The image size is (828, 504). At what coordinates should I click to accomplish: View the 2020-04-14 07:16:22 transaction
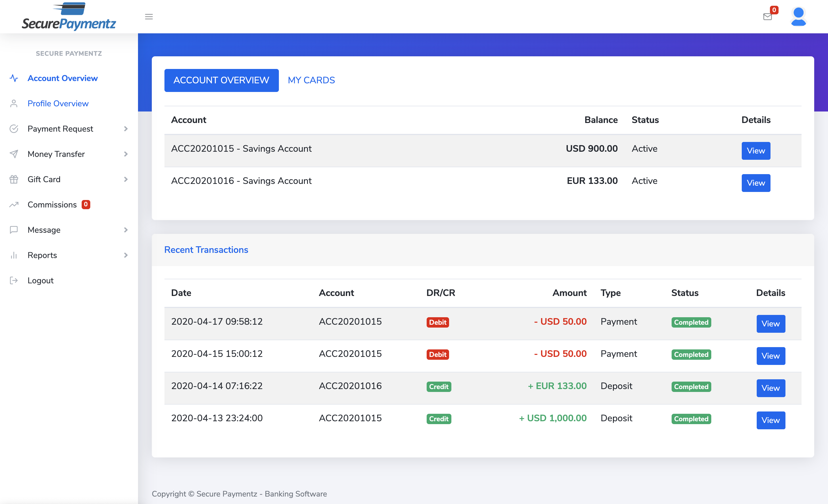pyautogui.click(x=770, y=388)
